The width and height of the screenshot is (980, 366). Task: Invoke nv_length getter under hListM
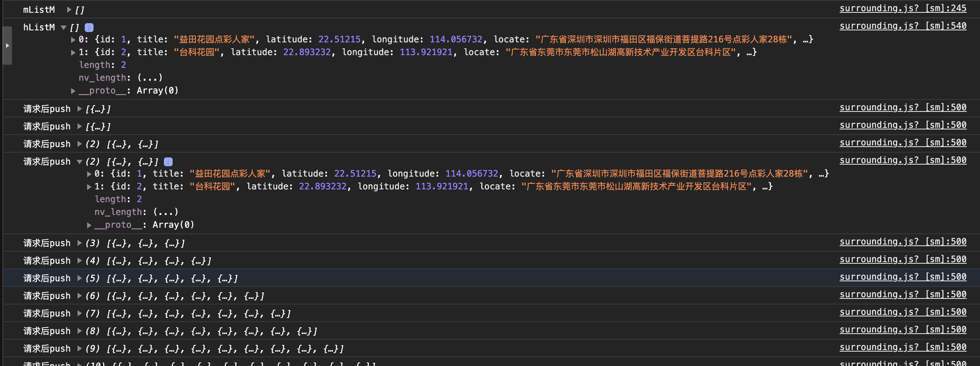tap(150, 78)
